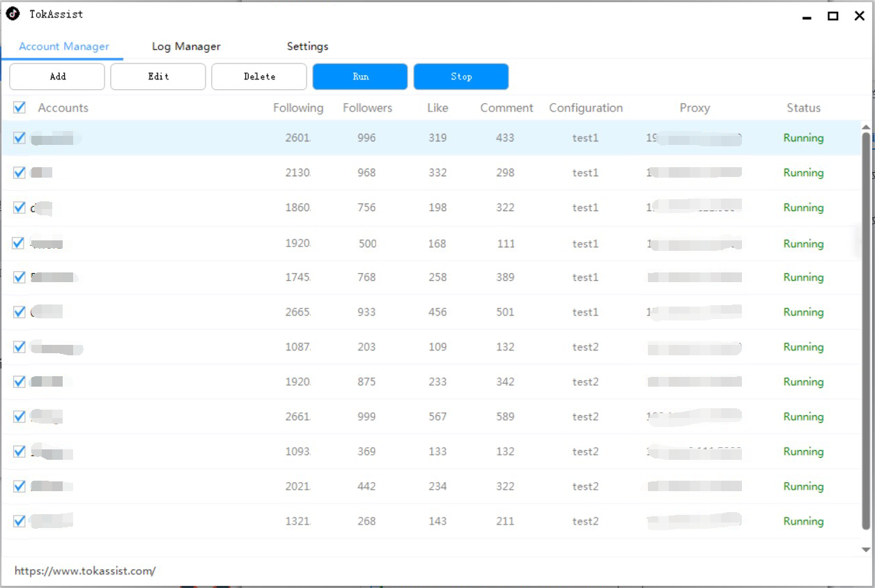Screen dimensions: 875x588
Task: Toggle checkbox for the 999 followers row
Action: 20,417
